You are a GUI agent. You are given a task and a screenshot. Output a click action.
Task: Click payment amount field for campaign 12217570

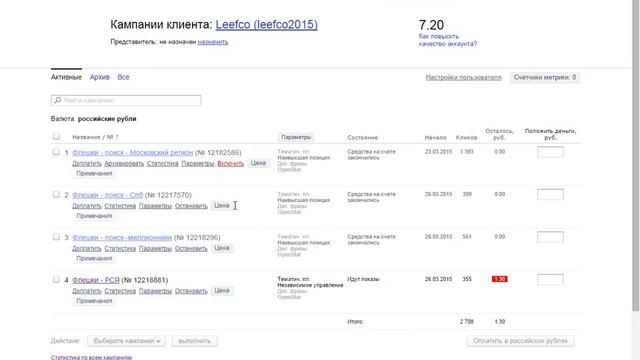click(550, 194)
